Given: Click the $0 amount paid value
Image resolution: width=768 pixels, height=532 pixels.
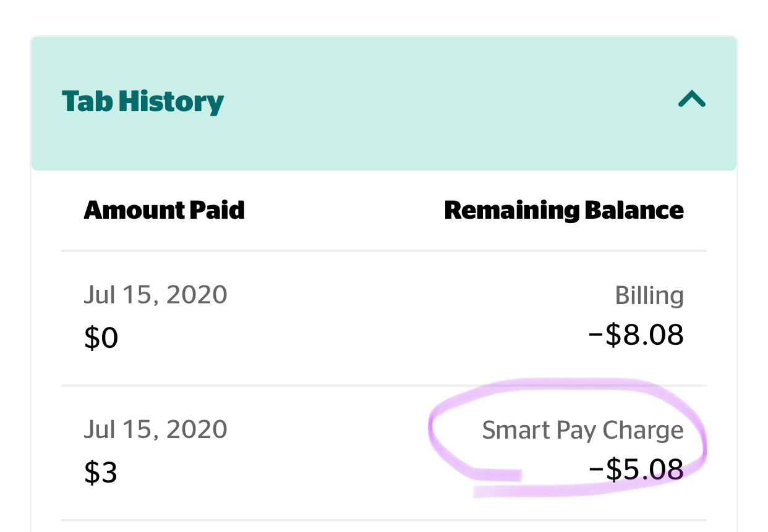Looking at the screenshot, I should (x=101, y=339).
